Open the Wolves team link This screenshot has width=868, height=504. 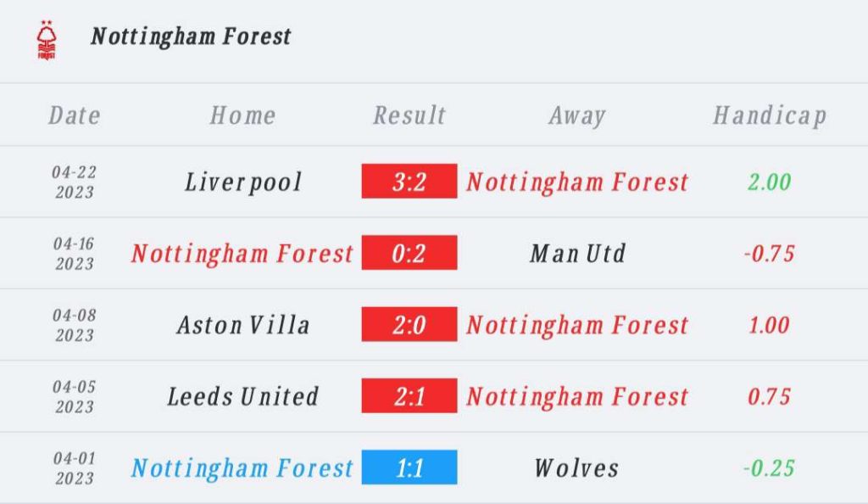coord(576,468)
